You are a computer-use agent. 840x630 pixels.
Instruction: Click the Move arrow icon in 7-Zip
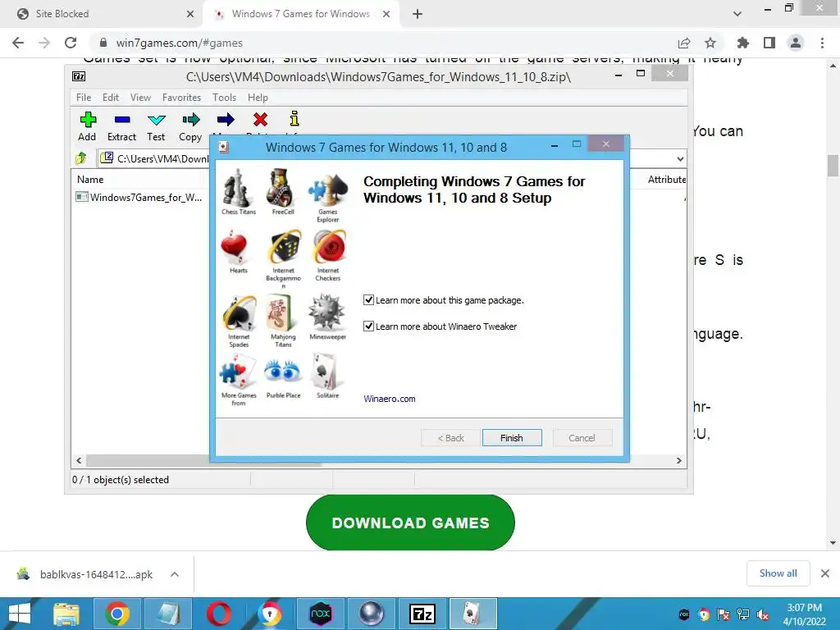226,120
